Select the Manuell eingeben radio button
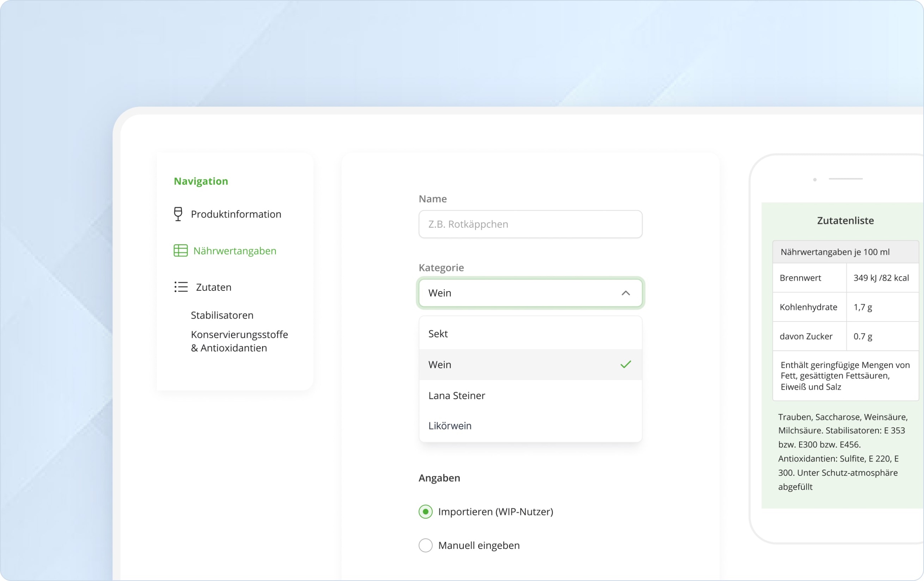The width and height of the screenshot is (924, 581). tap(426, 545)
